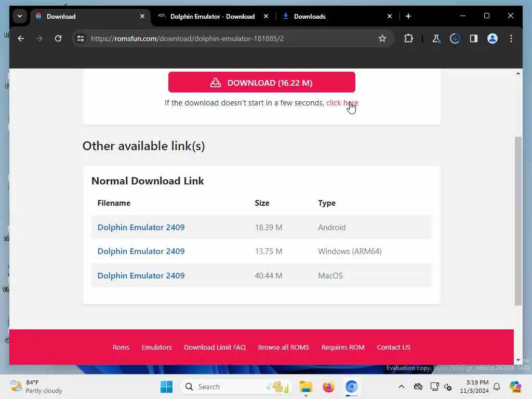Bookmark this page with the star icon

(x=382, y=38)
